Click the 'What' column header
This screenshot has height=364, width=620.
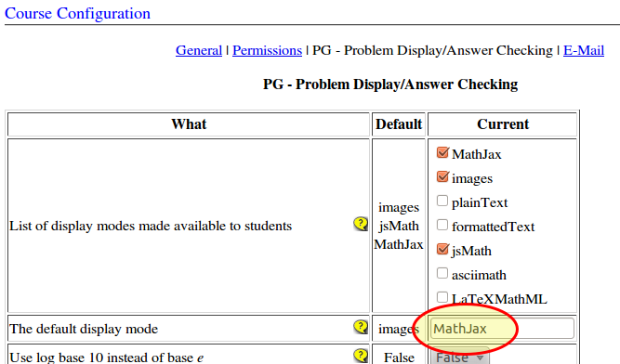189,124
